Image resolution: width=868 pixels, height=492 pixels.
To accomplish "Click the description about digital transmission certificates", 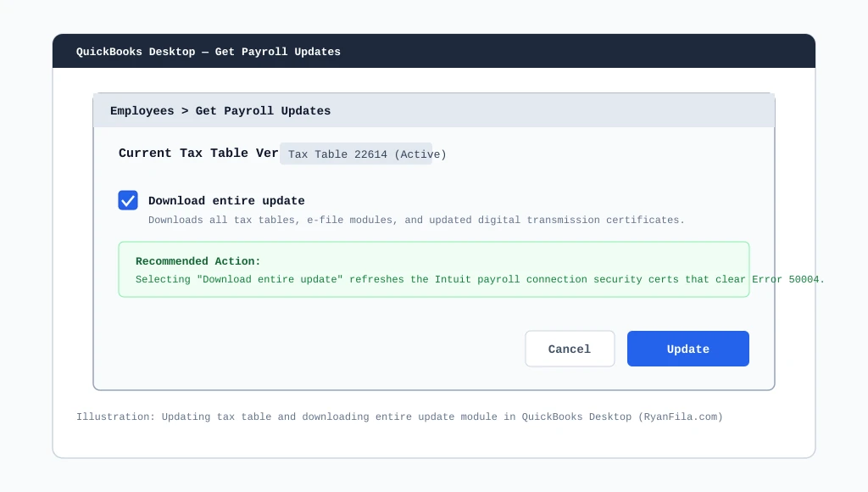I will pos(416,220).
